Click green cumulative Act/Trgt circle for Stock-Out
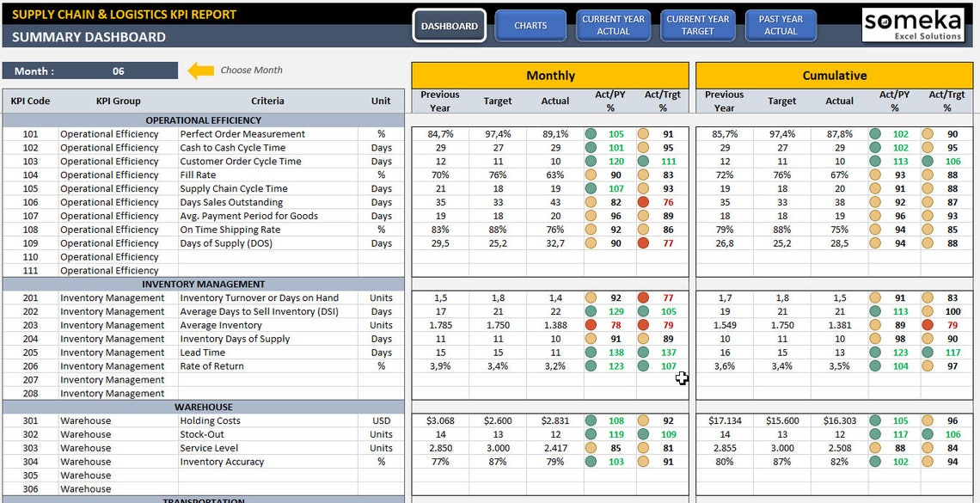This screenshot has width=980, height=503. [928, 434]
